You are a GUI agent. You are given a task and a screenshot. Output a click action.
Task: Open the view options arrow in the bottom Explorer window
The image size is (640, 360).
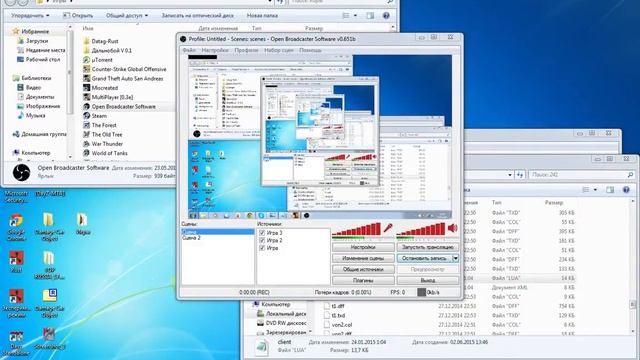(595, 190)
